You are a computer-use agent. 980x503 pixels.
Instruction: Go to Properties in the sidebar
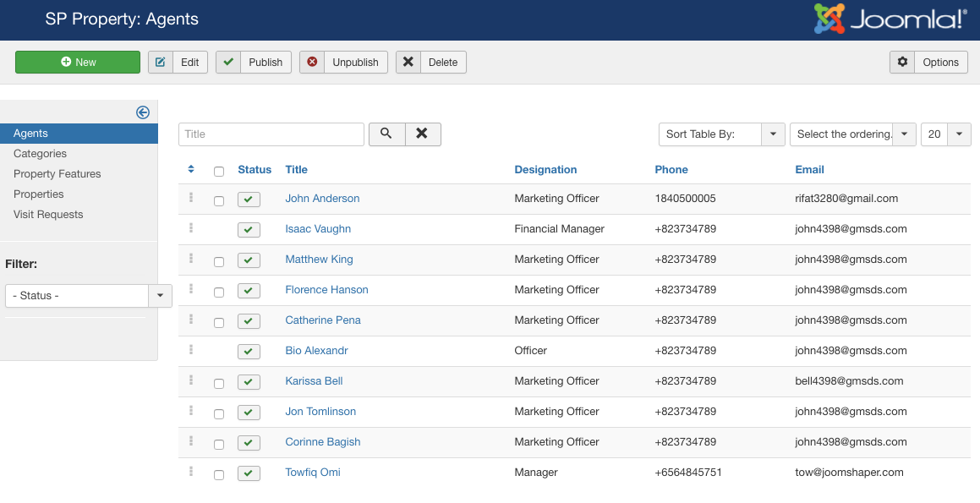coord(39,194)
